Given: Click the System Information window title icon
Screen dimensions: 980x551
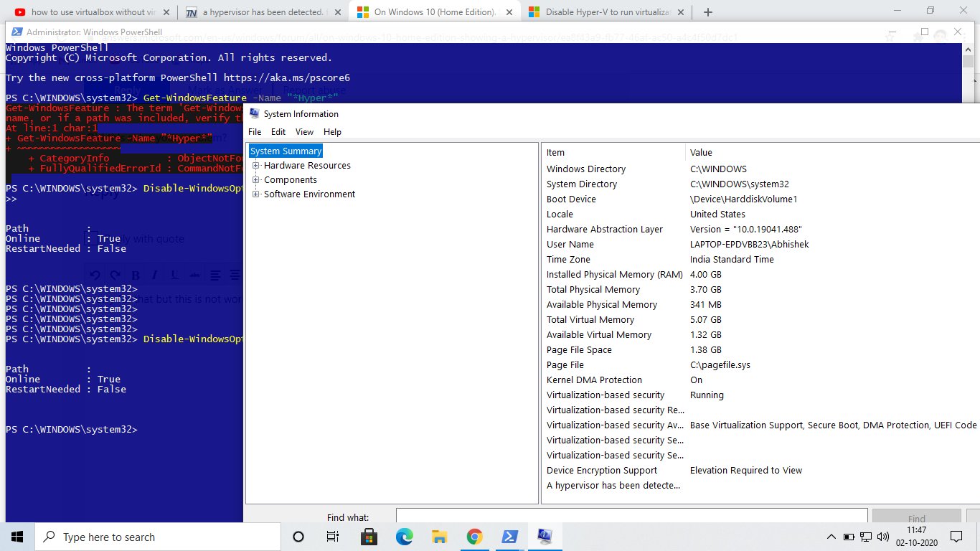Looking at the screenshot, I should click(254, 113).
